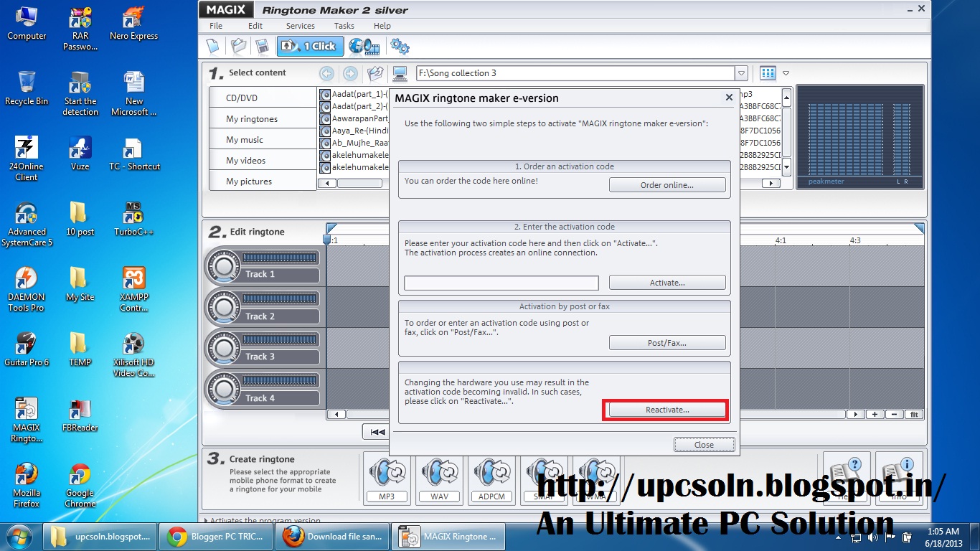Viewport: 980px width, 551px height.
Task: Click the Track 3 volume knob
Action: [x=224, y=349]
